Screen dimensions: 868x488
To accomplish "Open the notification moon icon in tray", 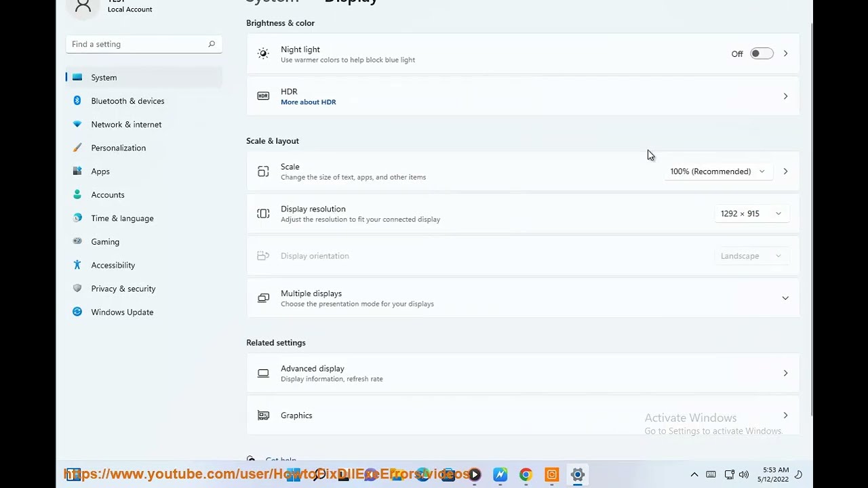I will click(798, 475).
